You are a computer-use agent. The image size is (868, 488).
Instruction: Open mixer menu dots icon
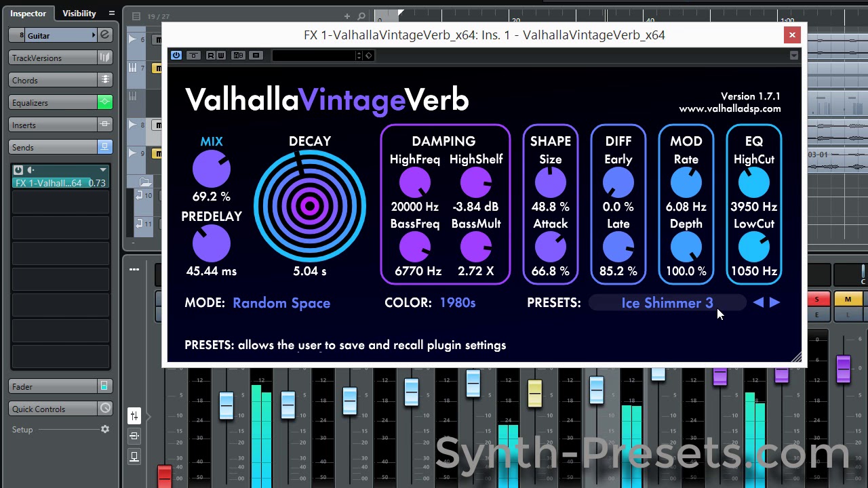coord(134,270)
